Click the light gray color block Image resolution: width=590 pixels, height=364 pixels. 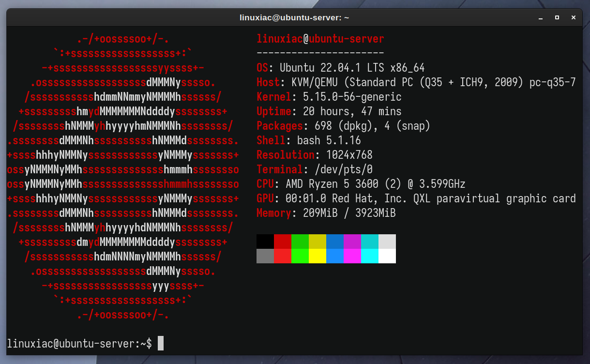tap(387, 242)
